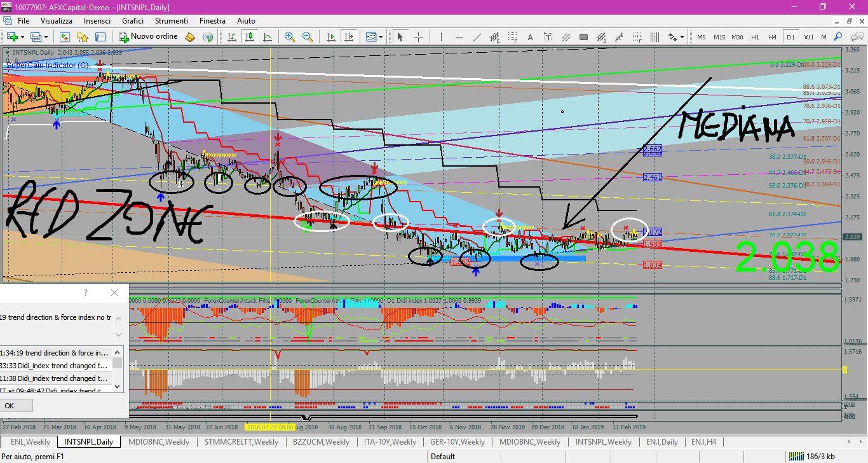Image resolution: width=868 pixels, height=463 pixels.
Task: Draw a vertical line tool
Action: (441, 37)
